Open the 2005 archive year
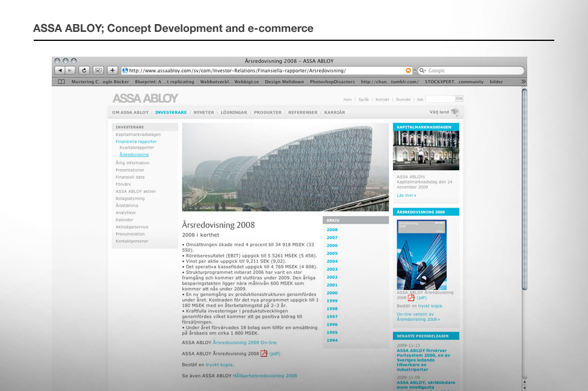The width and height of the screenshot is (588, 391). 332,253
